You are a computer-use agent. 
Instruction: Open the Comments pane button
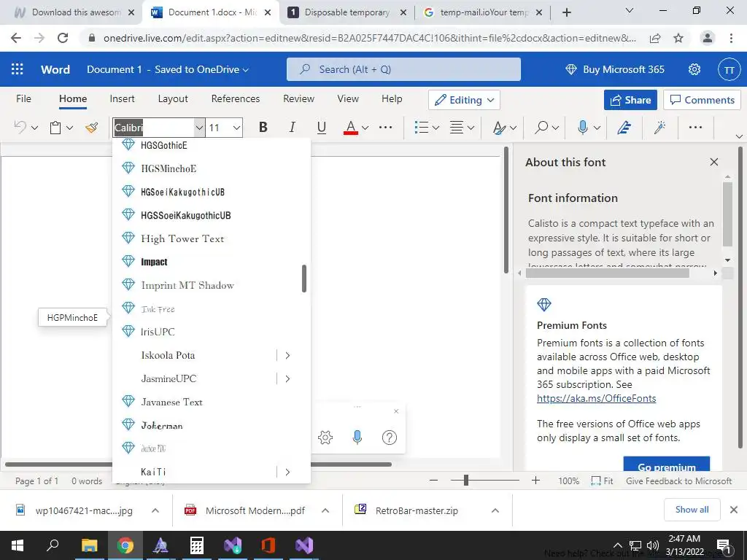[x=702, y=100]
